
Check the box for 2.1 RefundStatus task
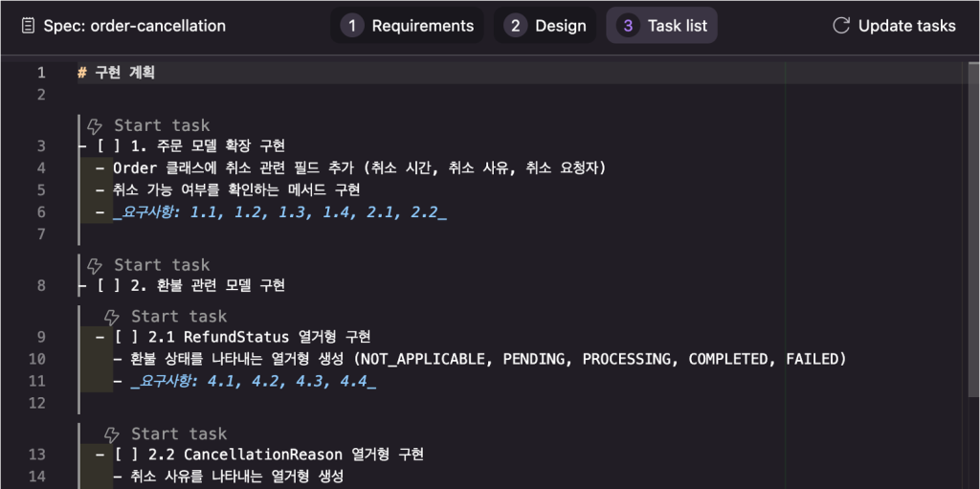click(x=125, y=337)
